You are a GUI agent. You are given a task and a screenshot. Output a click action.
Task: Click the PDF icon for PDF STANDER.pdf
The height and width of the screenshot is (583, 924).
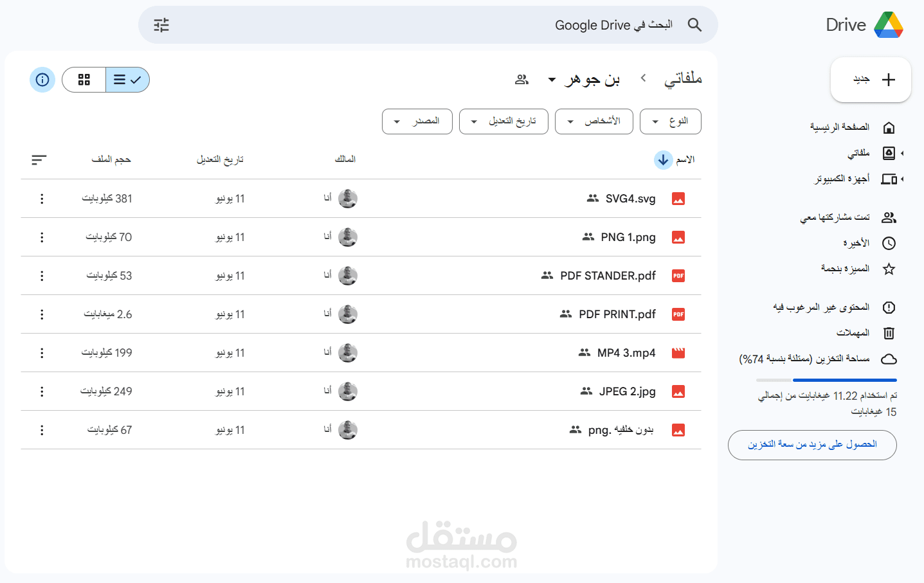click(x=678, y=276)
